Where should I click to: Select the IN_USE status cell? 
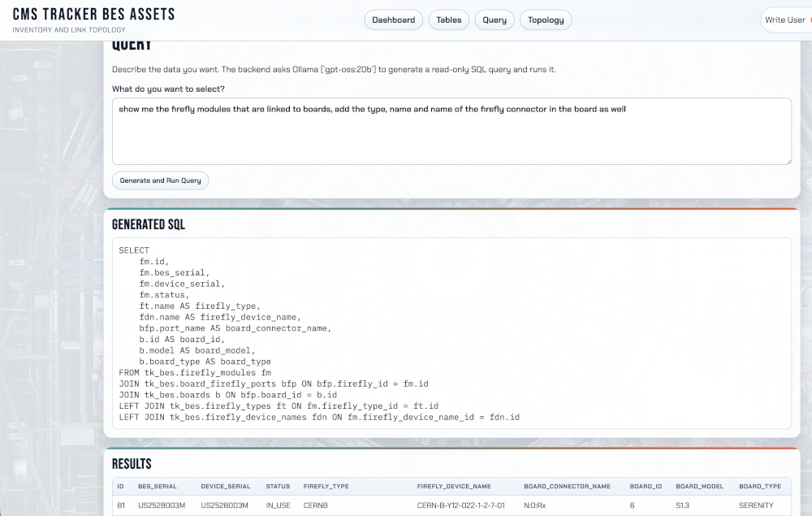(x=279, y=505)
